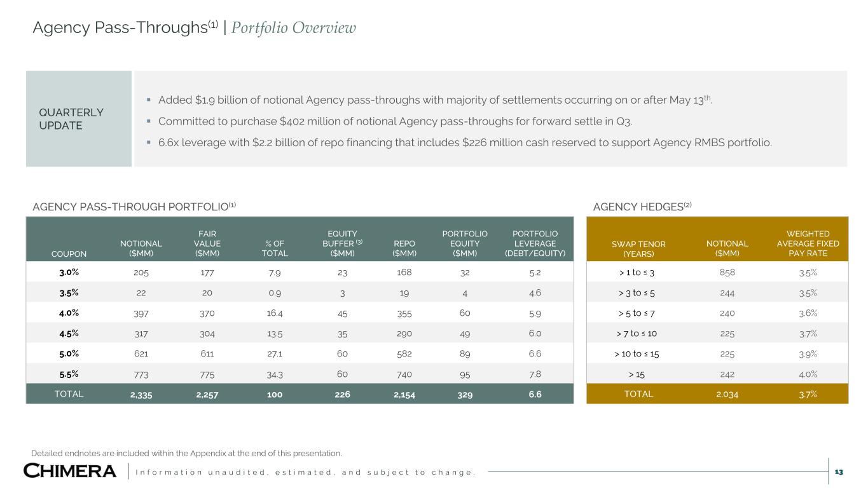Click the 6.6x leverage bullet text
Viewport: 868px width, 488px height.
[465, 142]
